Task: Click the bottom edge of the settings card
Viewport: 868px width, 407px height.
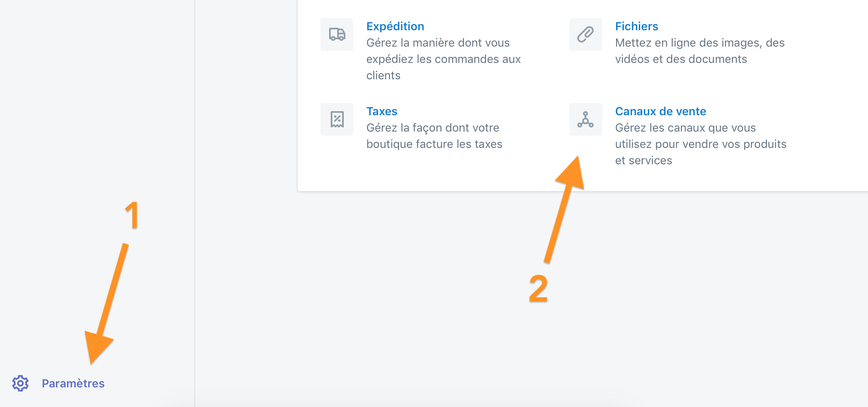Action: (572, 191)
